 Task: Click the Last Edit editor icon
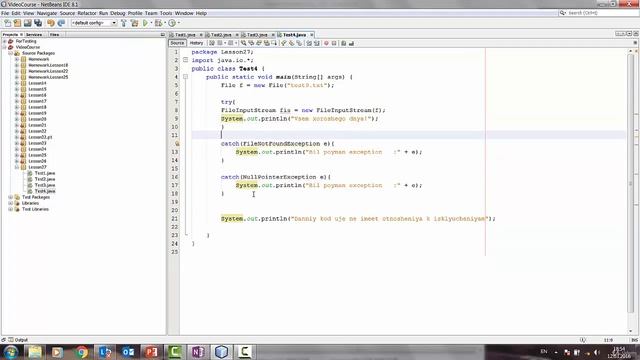point(211,43)
